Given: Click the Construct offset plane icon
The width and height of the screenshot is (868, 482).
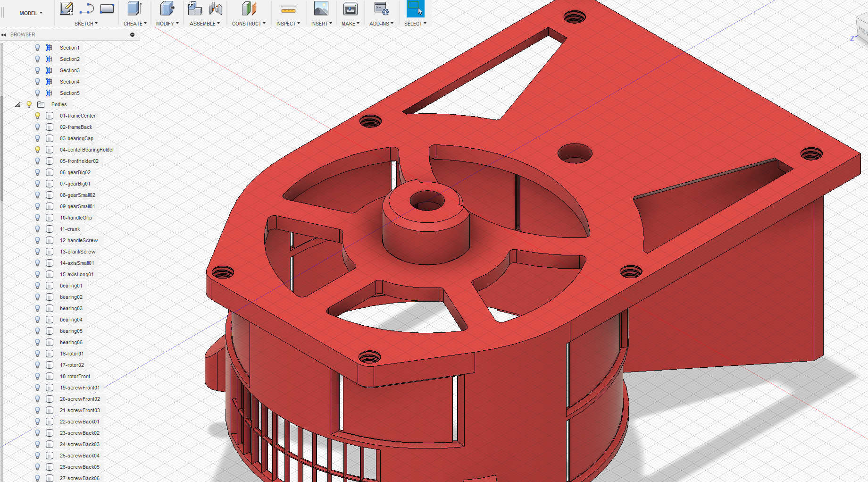Looking at the screenshot, I should pos(249,8).
